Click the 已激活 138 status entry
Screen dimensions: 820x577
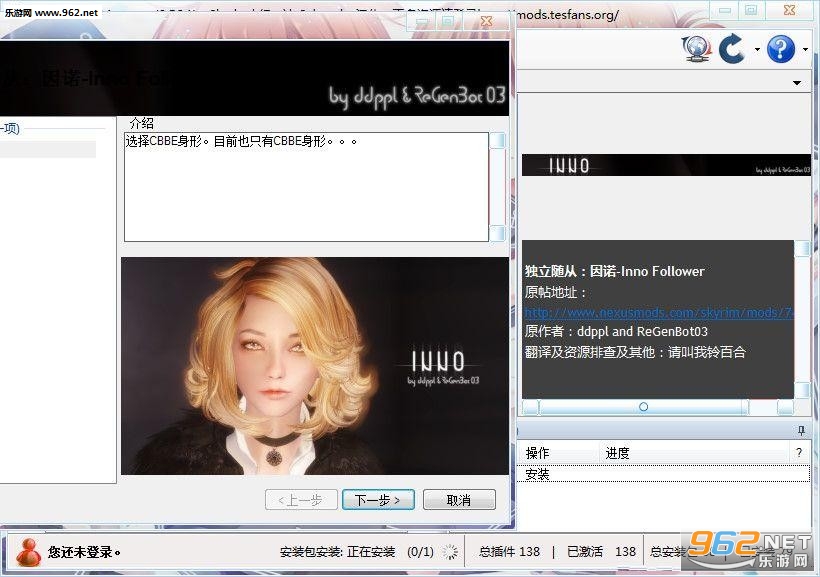coord(601,551)
